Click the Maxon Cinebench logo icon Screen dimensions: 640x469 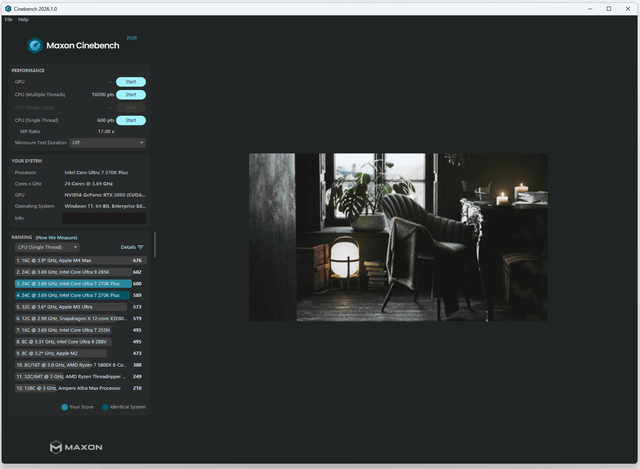tap(35, 45)
